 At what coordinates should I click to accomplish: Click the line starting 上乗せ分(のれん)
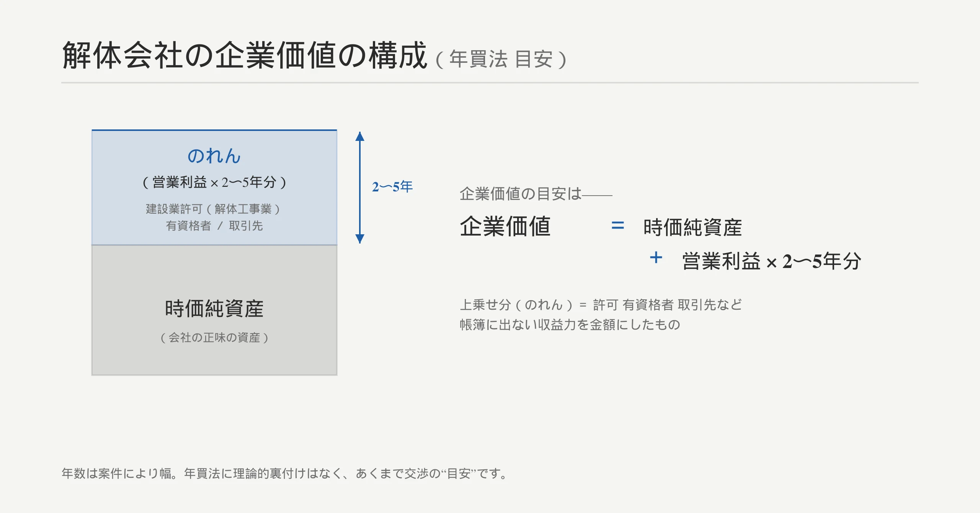pyautogui.click(x=601, y=305)
